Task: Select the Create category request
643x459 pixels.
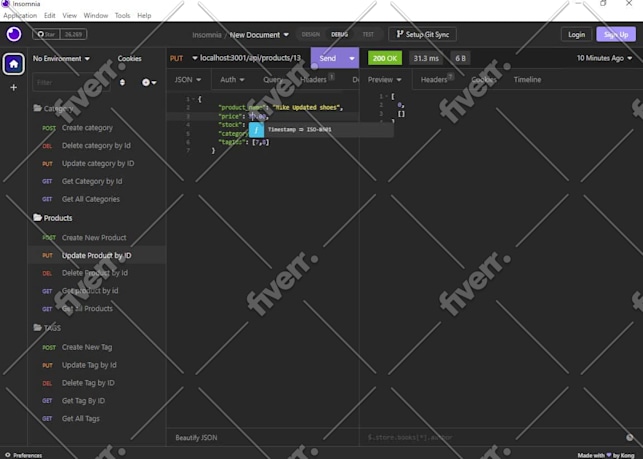Action: (x=96, y=128)
